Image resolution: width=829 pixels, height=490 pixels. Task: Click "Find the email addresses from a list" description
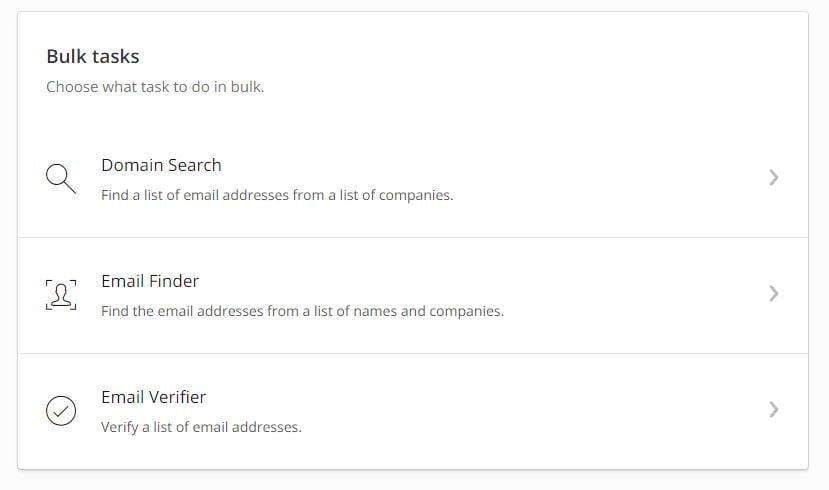tap(302, 311)
